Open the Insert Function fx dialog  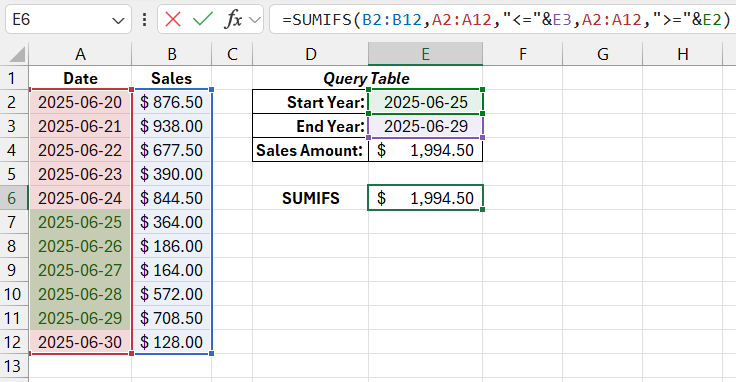233,20
